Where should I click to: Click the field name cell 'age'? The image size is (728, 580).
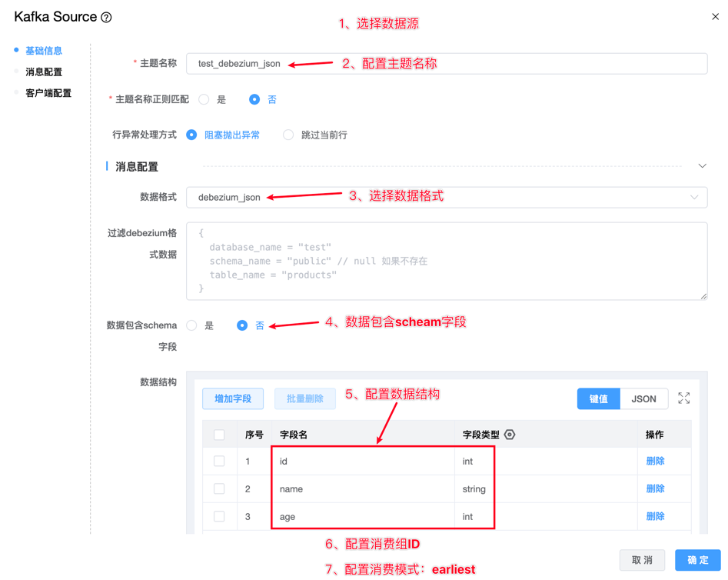coord(363,516)
